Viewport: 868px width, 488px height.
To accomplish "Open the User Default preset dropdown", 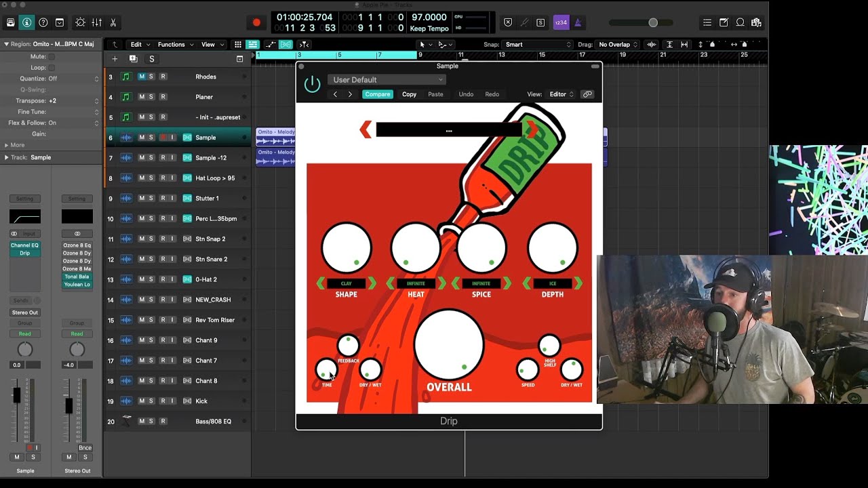I will click(387, 80).
